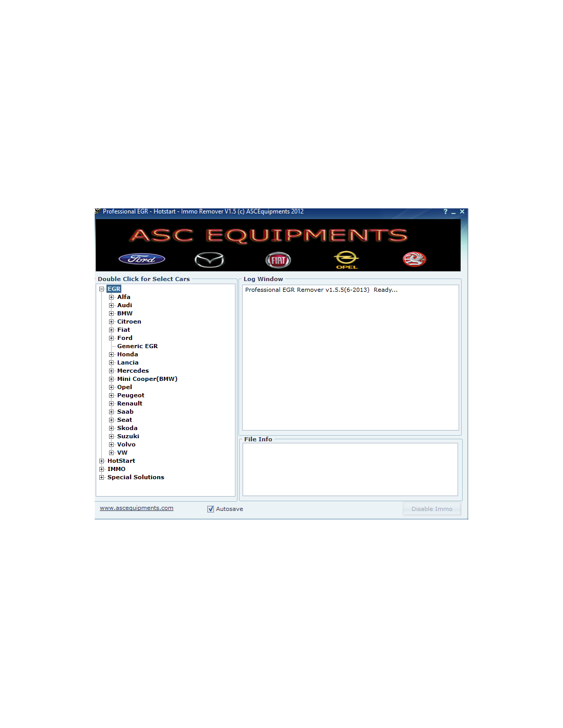Close the EGR Remover window
563x728 pixels.
[x=462, y=211]
